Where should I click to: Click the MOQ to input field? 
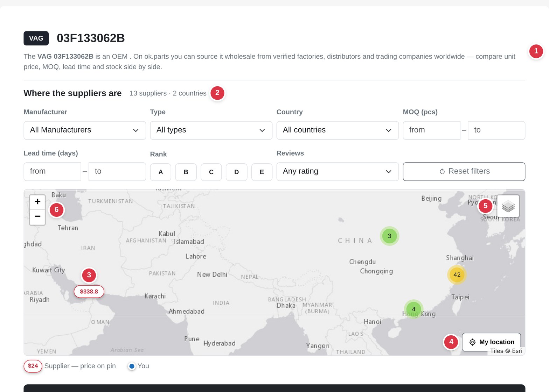pyautogui.click(x=496, y=130)
